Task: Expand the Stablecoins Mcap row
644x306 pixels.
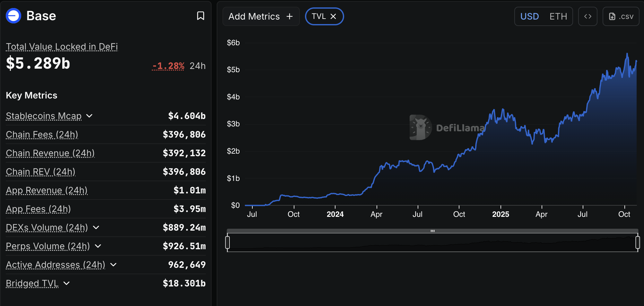Action: pyautogui.click(x=90, y=116)
